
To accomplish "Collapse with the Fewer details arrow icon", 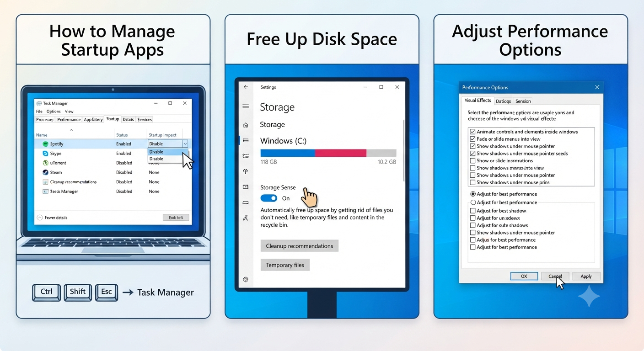I will [x=40, y=218].
